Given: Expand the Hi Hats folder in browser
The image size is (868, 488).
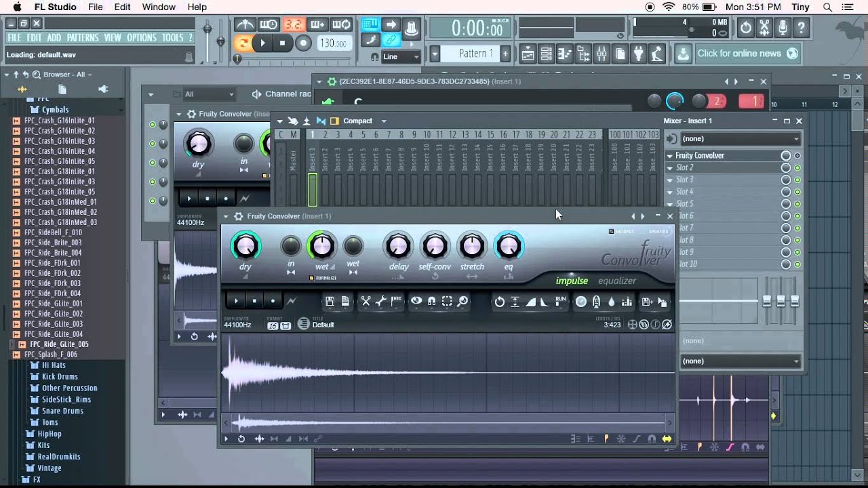Looking at the screenshot, I should (x=54, y=365).
